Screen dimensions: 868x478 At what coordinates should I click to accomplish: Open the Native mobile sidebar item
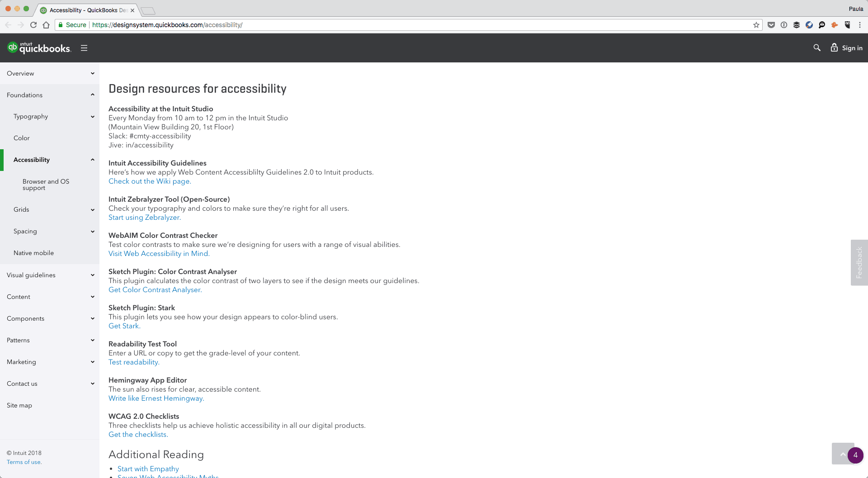[33, 253]
